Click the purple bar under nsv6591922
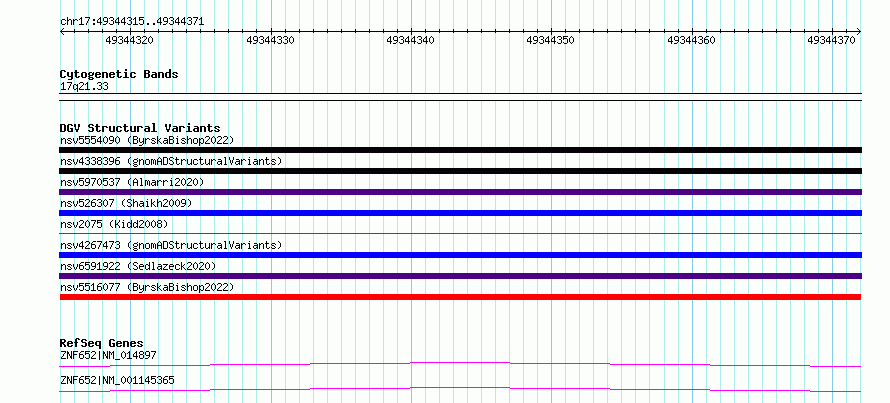Image resolution: width=890 pixels, height=403 pixels. [x=460, y=276]
